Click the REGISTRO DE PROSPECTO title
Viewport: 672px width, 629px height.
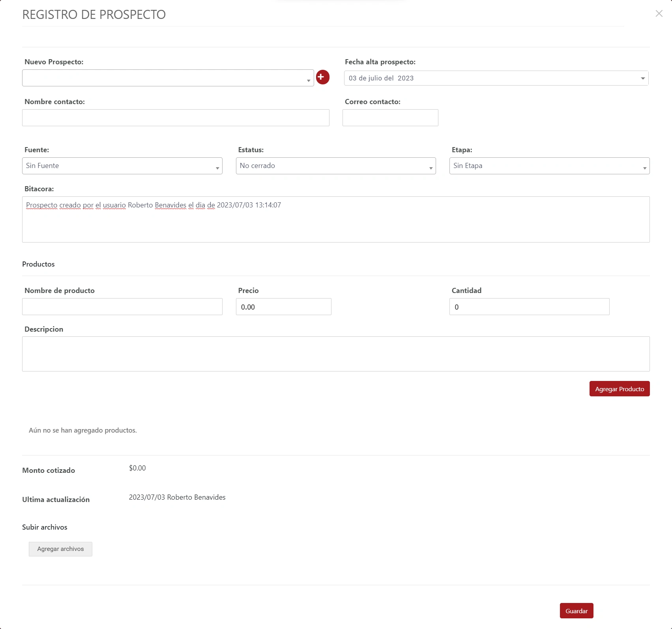[x=94, y=15]
